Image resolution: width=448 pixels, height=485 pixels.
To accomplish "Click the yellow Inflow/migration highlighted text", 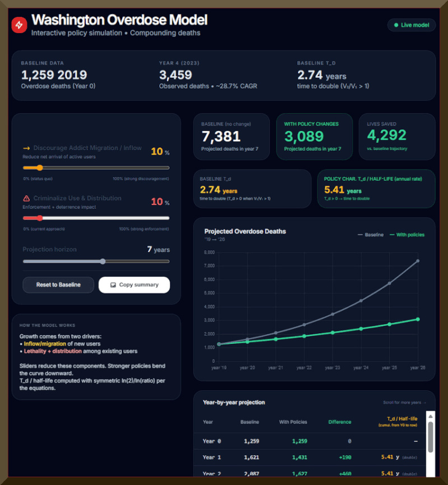I will [45, 344].
